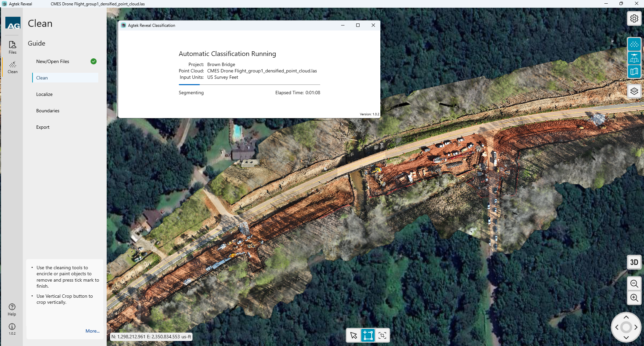Open the settings gear in map view
This screenshot has height=346, width=644.
tap(634, 18)
